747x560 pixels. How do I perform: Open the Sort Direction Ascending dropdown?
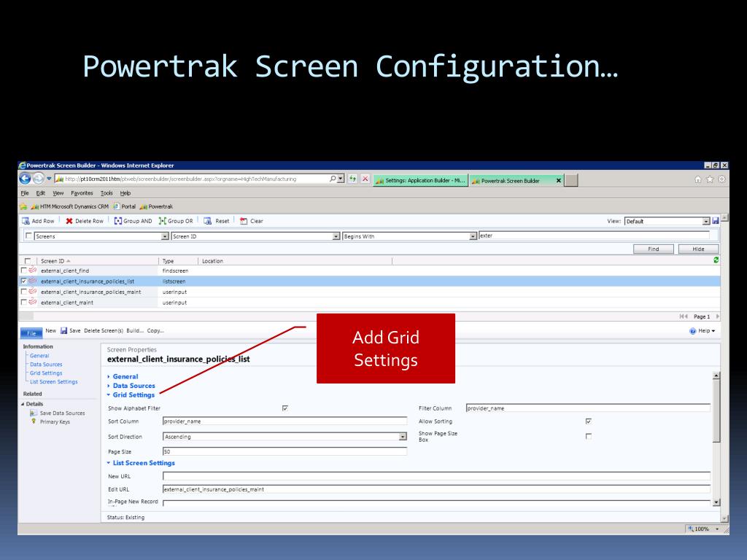coord(403,437)
